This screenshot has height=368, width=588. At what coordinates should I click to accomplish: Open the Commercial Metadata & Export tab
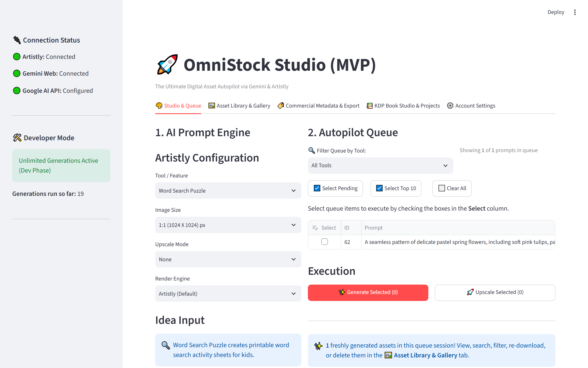[318, 106]
